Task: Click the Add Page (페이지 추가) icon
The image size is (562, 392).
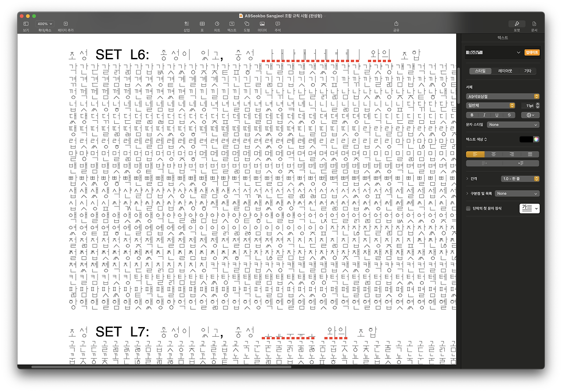Action: (x=65, y=24)
